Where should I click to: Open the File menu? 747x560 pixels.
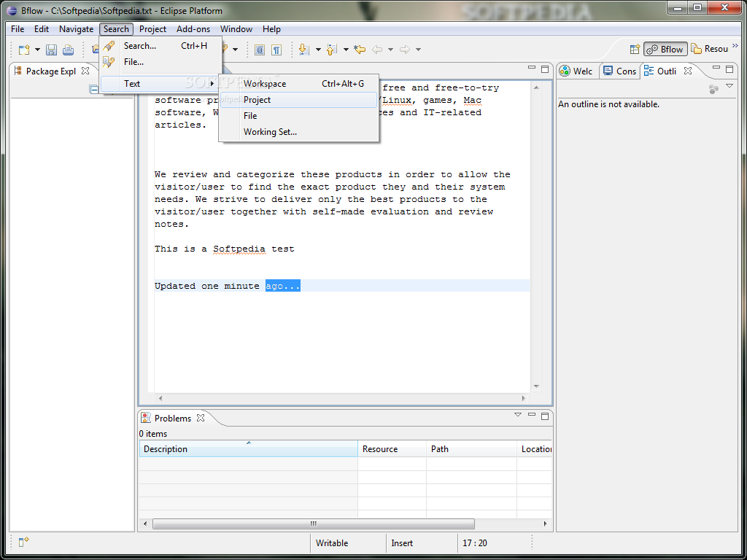click(x=18, y=29)
